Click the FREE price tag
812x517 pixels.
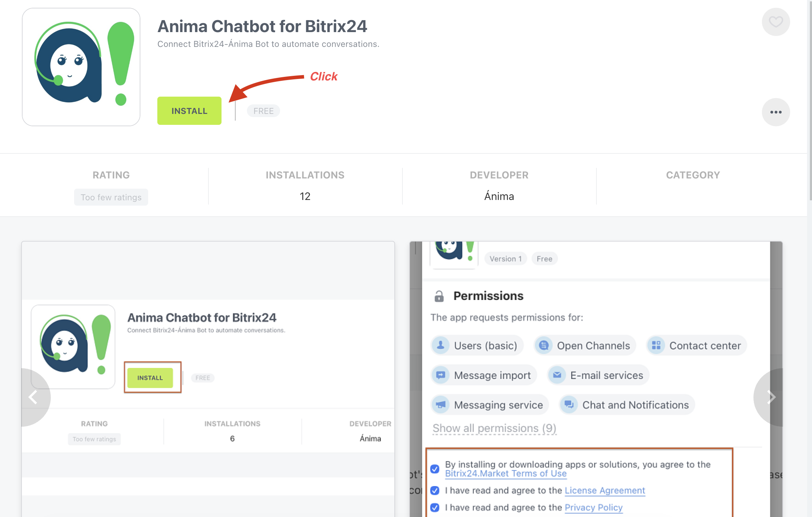(x=263, y=111)
